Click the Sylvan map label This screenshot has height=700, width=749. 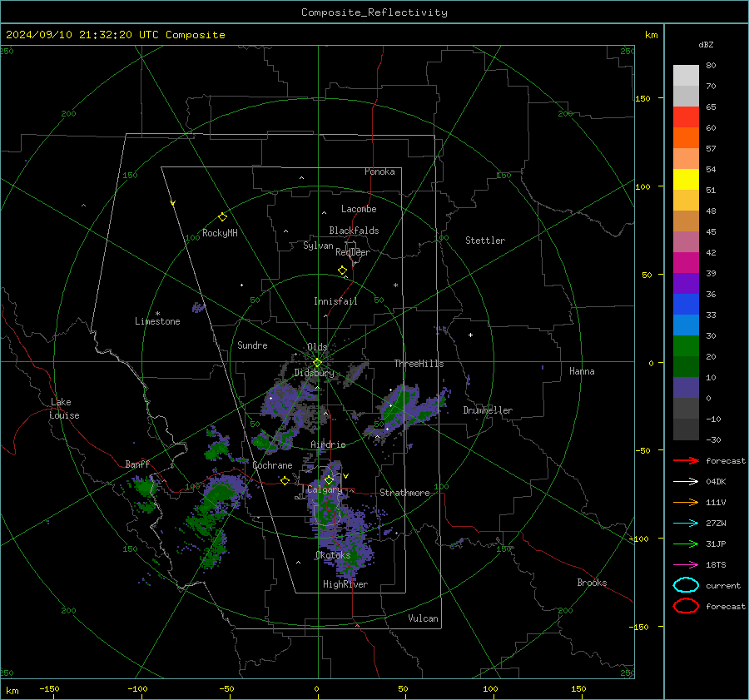pos(318,246)
